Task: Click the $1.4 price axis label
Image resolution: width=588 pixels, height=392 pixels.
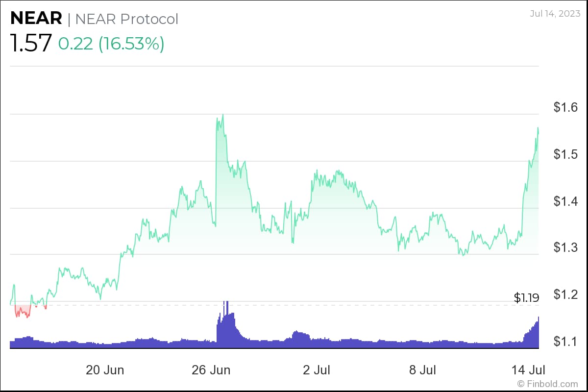Action: [x=565, y=201]
